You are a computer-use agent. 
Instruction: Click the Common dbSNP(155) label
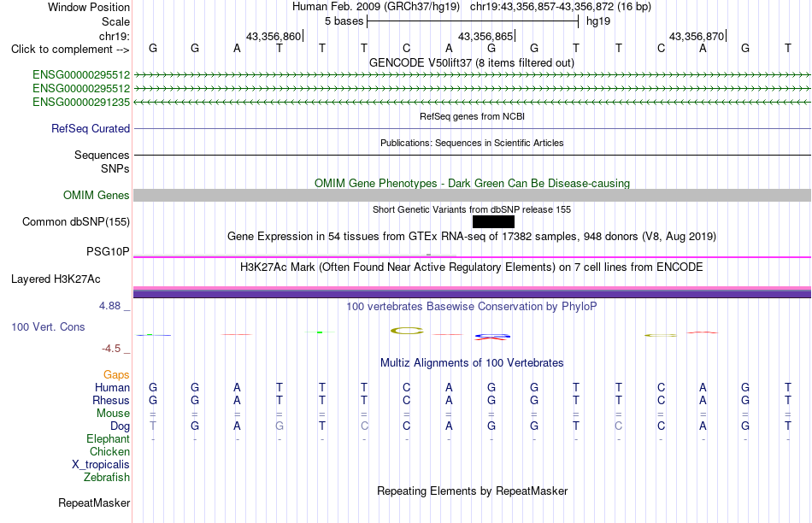click(x=75, y=221)
